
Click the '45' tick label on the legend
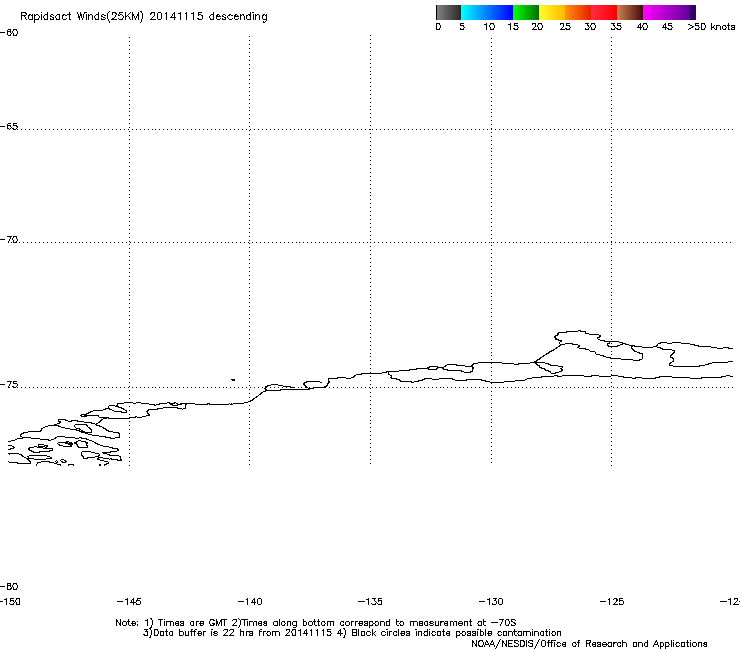point(667,27)
